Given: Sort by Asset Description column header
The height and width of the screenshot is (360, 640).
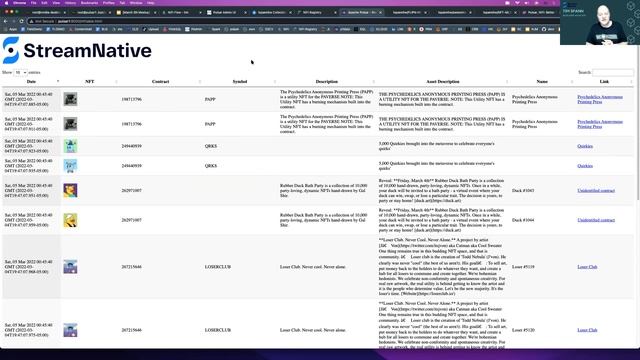Looking at the screenshot, I should (x=443, y=82).
